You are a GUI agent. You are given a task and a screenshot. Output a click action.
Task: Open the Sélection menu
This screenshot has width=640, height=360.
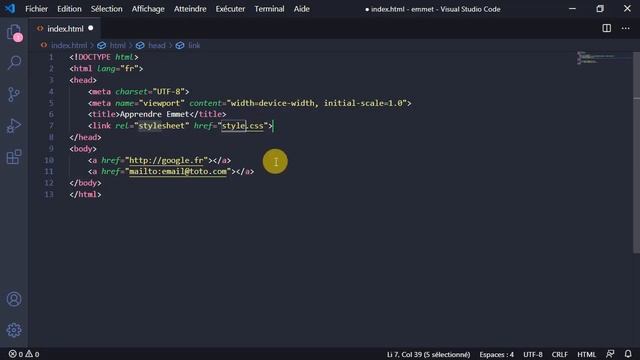107,9
